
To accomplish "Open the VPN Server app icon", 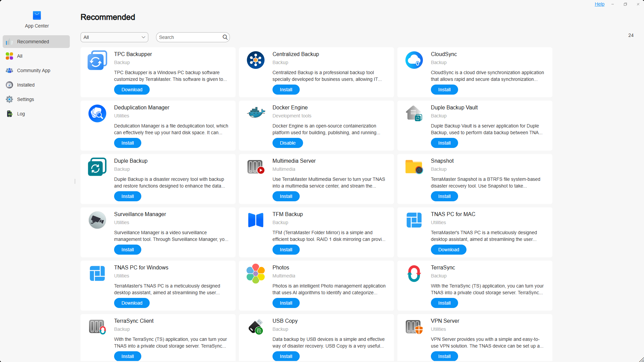I will (414, 327).
